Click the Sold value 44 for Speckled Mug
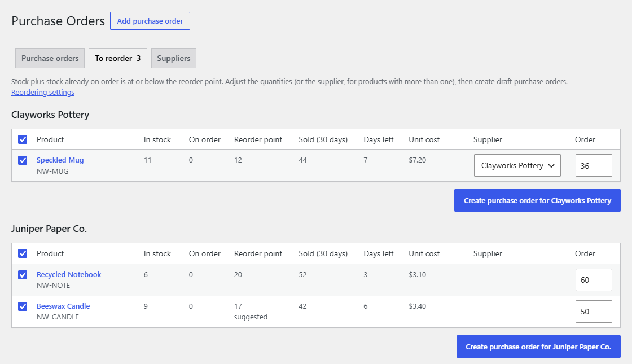The image size is (632, 364). tap(302, 160)
